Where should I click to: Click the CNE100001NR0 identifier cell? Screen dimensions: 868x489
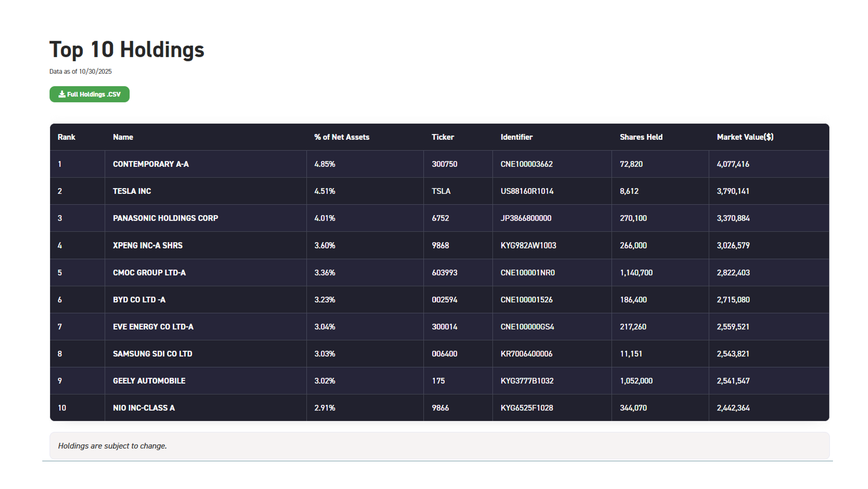coord(527,273)
